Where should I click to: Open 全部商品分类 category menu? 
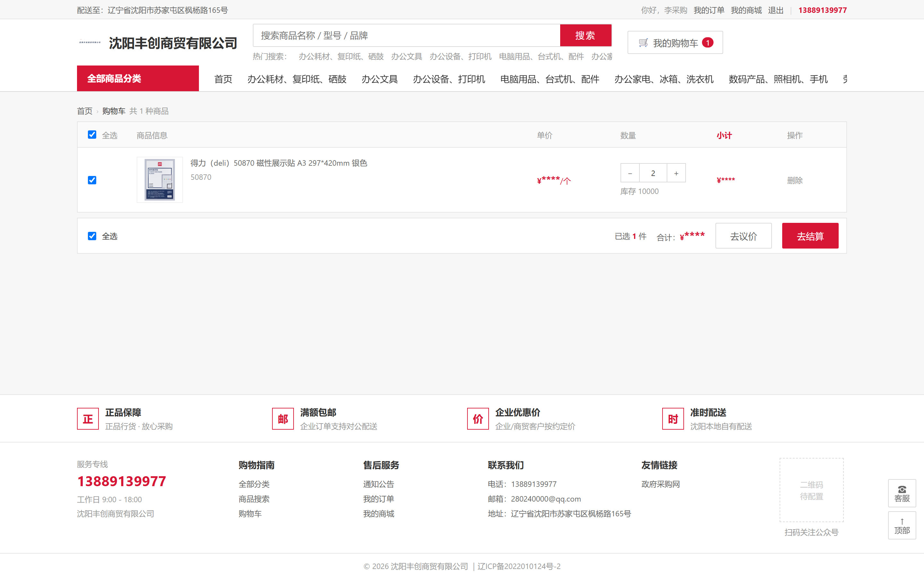point(138,78)
